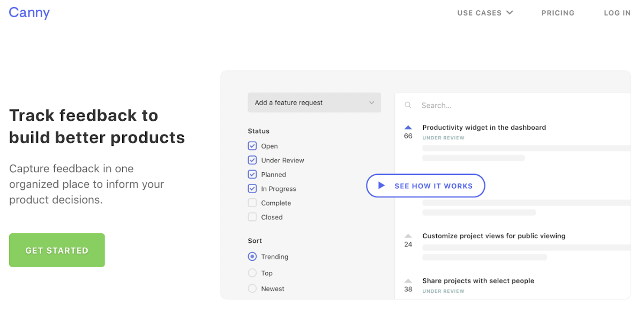Uncheck the Under Review checkbox
The image size is (644, 325).
pos(252,160)
